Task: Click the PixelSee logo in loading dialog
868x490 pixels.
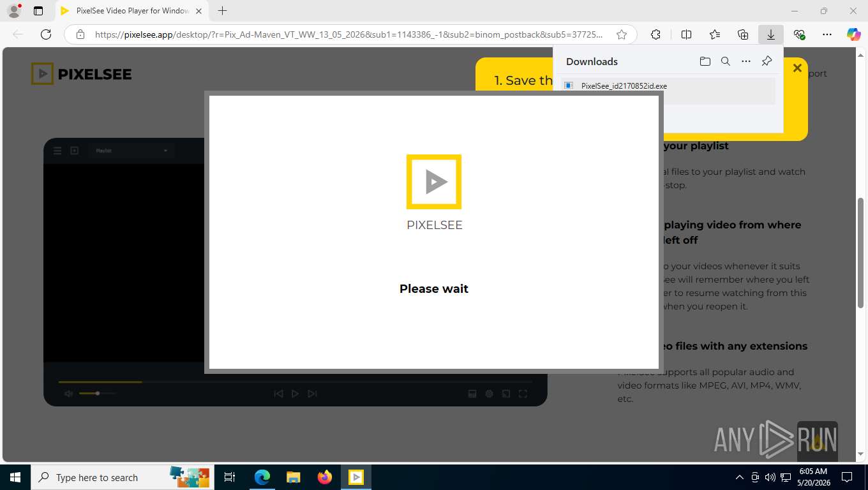Action: 434,182
